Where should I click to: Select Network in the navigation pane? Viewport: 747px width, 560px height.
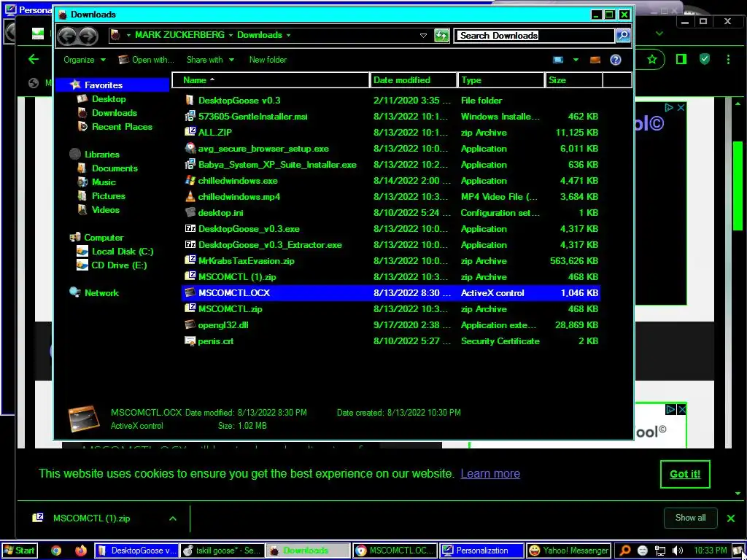(x=101, y=293)
